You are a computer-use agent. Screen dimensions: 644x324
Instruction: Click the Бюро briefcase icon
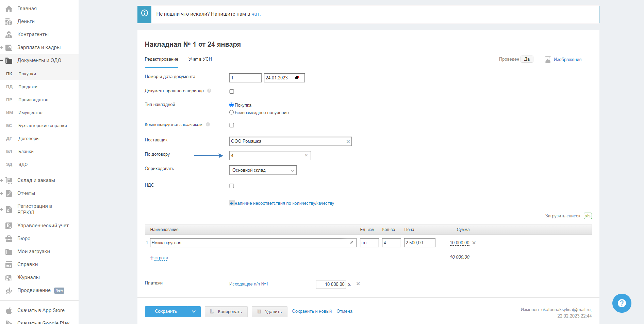(x=9, y=238)
